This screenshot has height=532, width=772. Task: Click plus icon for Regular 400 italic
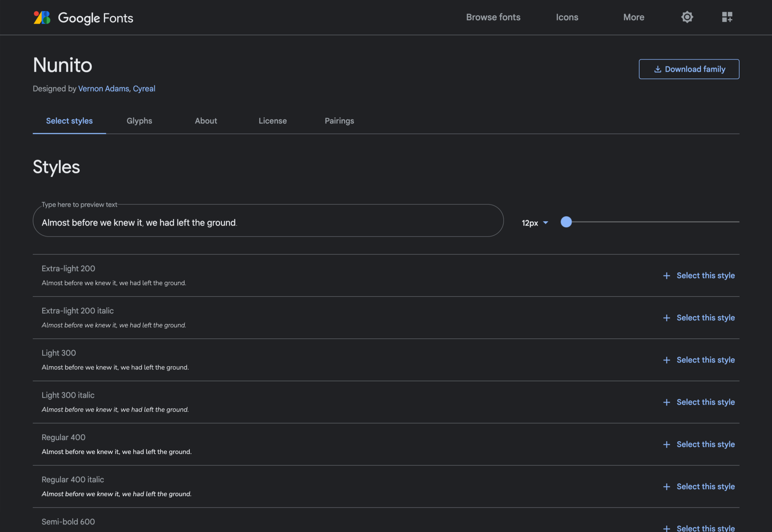pos(666,487)
